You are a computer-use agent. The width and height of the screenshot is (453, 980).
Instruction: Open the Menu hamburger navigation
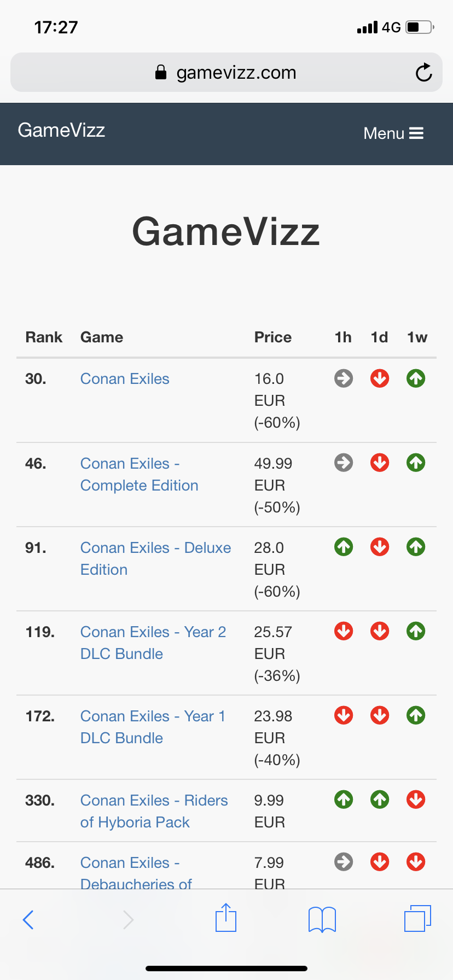[393, 133]
